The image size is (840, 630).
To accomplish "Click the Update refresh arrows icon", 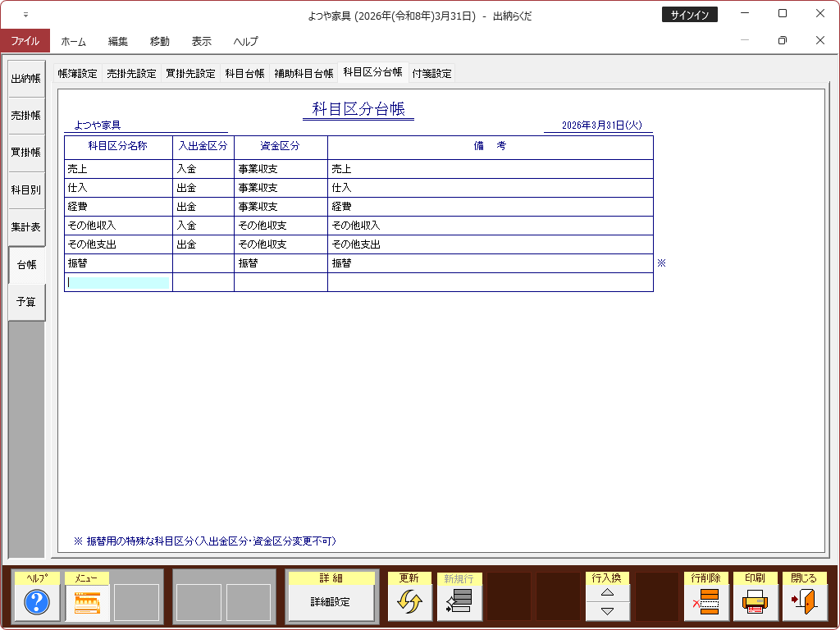I will pyautogui.click(x=409, y=603).
